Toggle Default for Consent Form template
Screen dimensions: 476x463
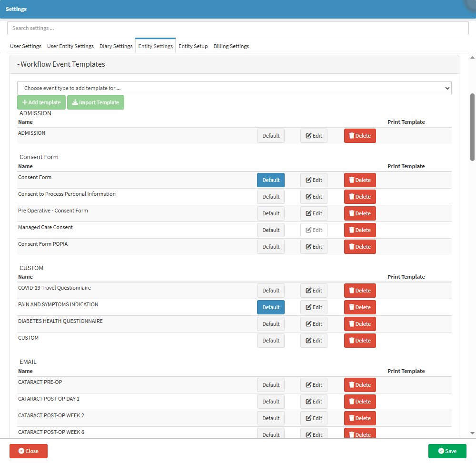(x=271, y=180)
